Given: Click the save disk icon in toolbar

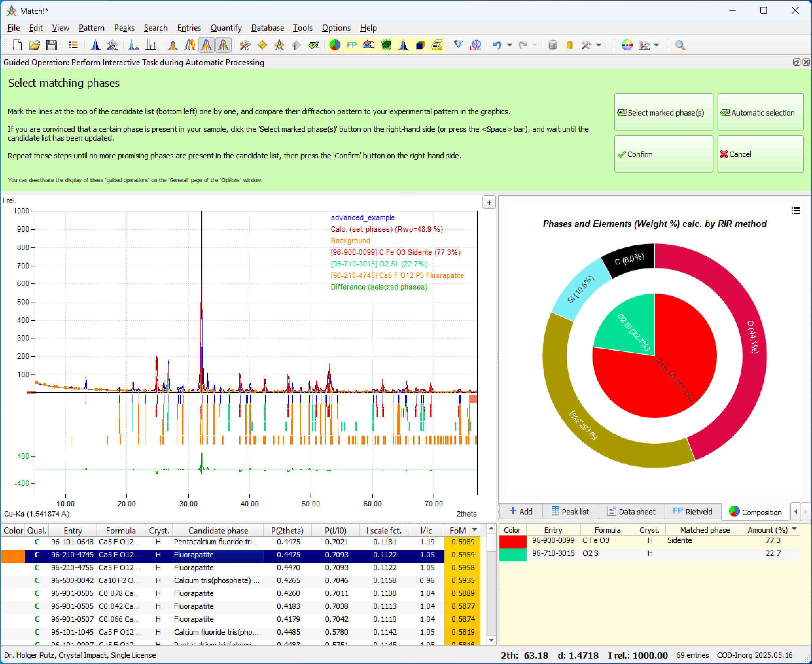Looking at the screenshot, I should click(52, 45).
